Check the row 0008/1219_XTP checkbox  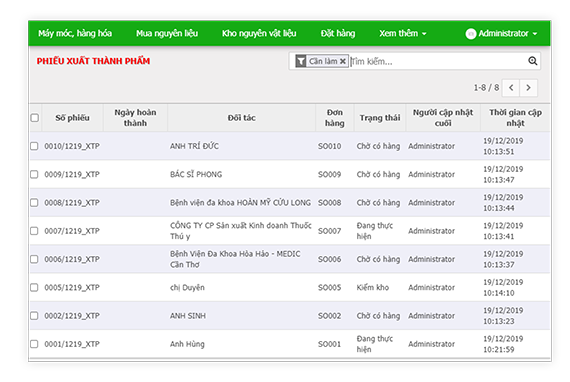pos(34,202)
